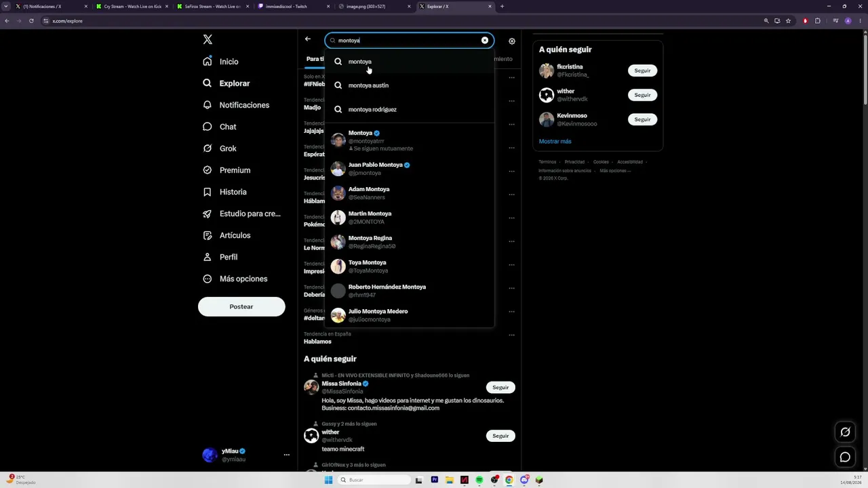The width and height of the screenshot is (868, 488).
Task: Open more options for Jesucris trend
Action: coord(512,171)
